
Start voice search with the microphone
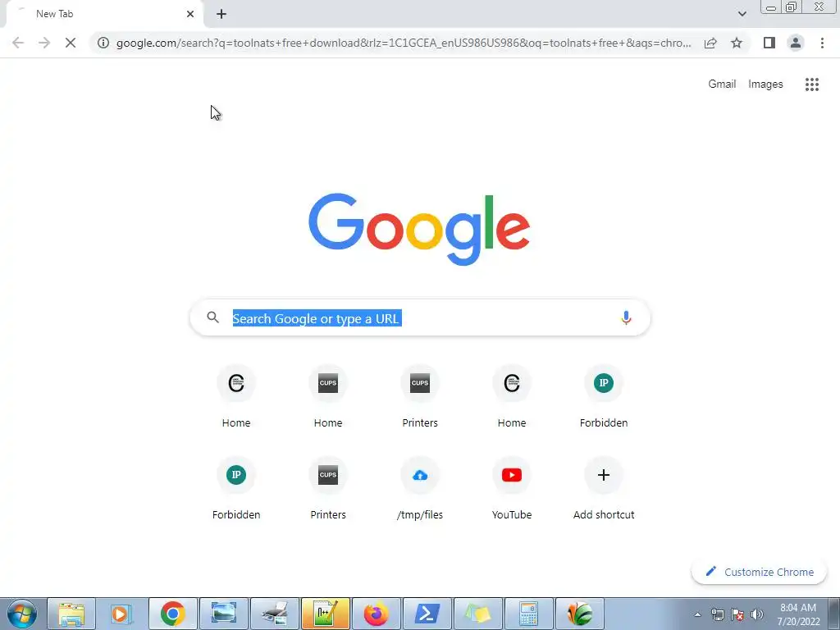(626, 317)
